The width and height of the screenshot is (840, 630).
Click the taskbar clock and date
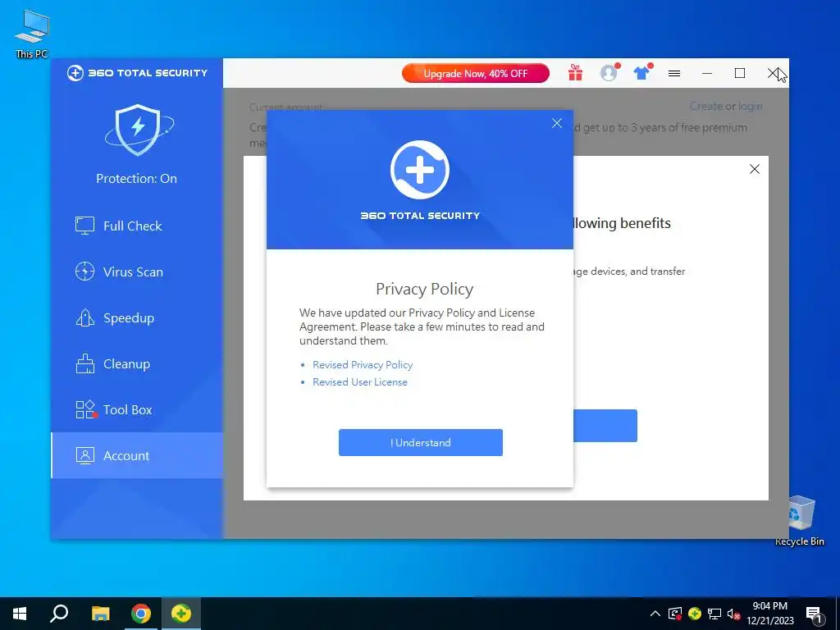click(x=769, y=614)
